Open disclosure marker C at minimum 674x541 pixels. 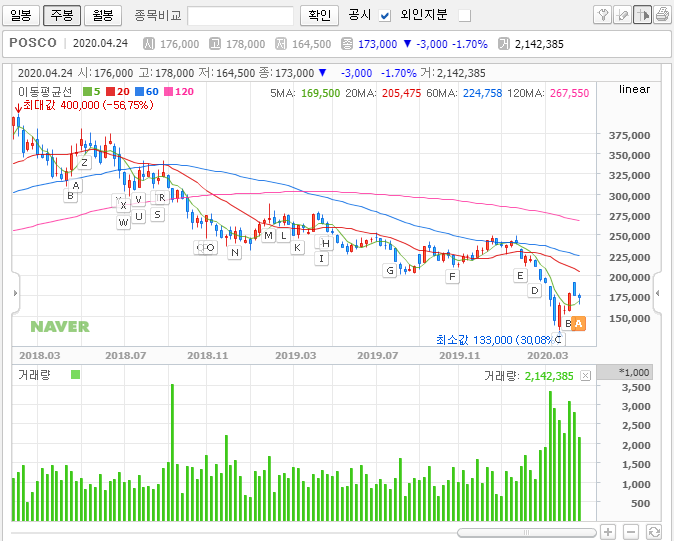(x=558, y=340)
